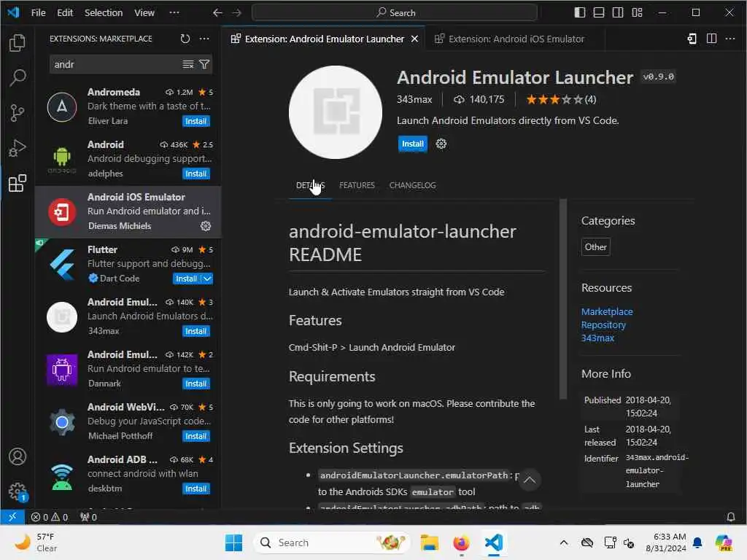Filter extensions with funnel icon
The width and height of the screenshot is (747, 560).
point(204,64)
